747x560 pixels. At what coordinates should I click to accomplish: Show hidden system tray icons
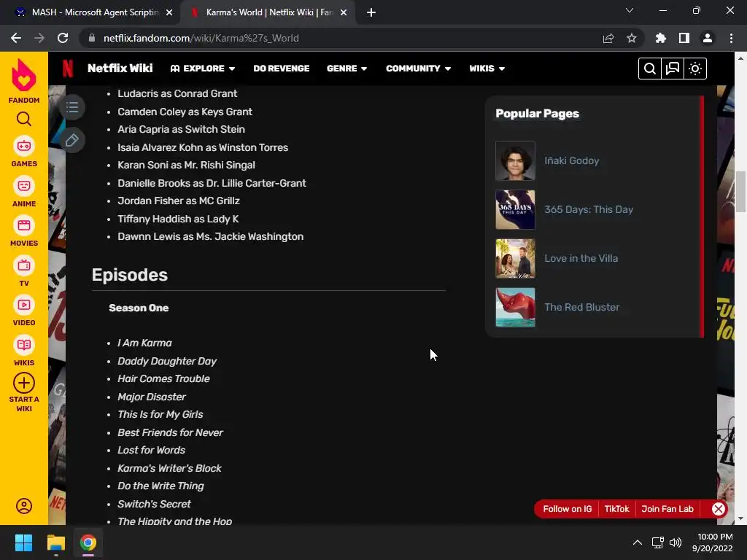click(x=638, y=542)
